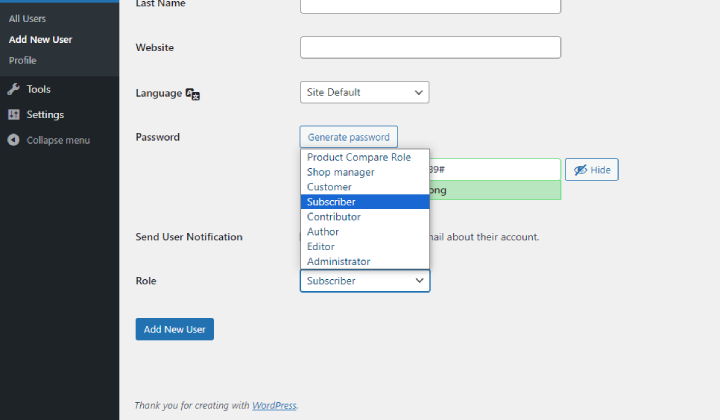Pick Customer in the role list
This screenshot has width=720, height=420.
click(x=330, y=187)
